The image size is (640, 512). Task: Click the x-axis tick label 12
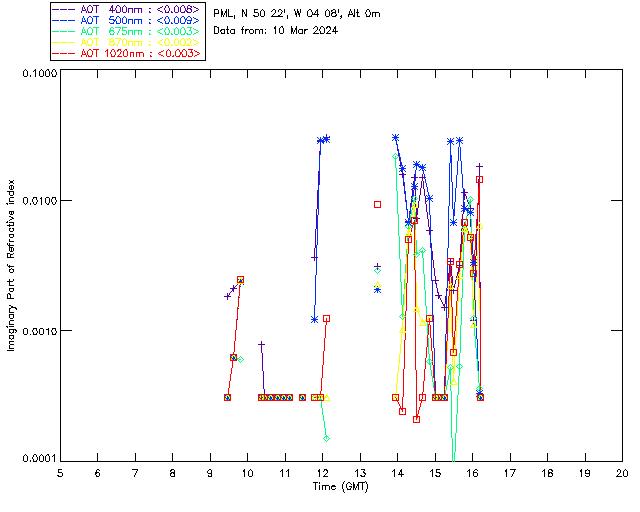point(322,473)
